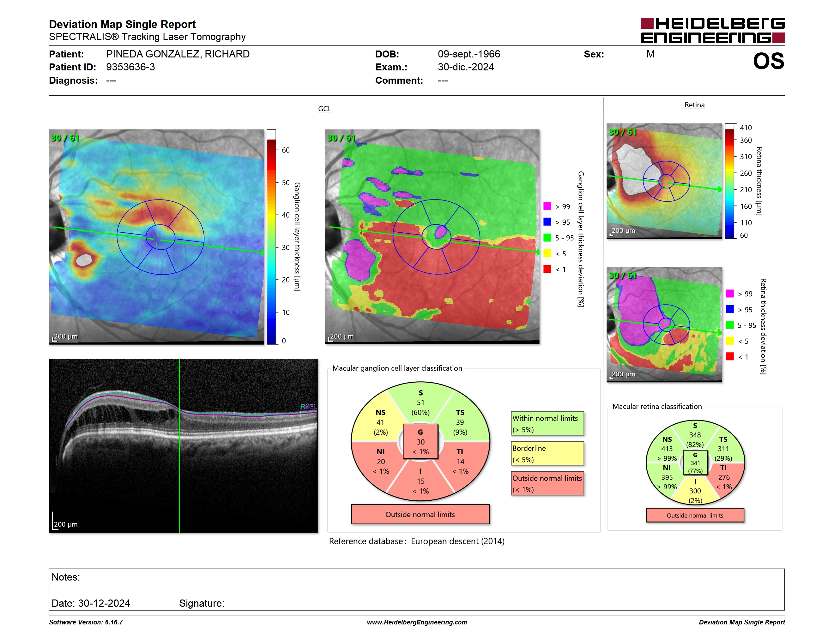
Task: Click the Date: 30-12-2024 text
Action: [91, 603]
